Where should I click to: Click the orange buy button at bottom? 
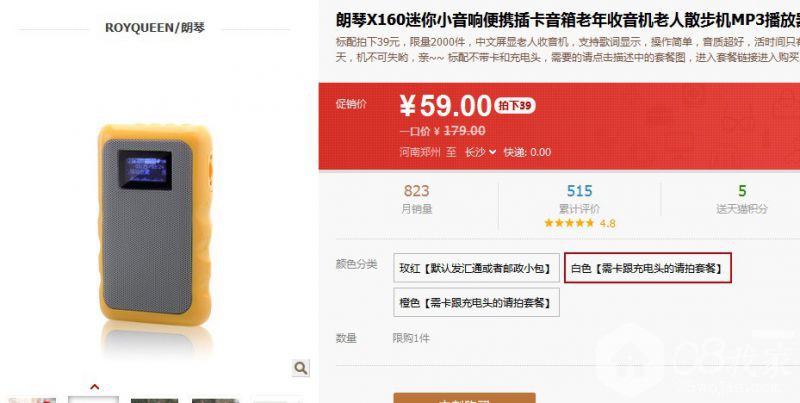[464, 398]
